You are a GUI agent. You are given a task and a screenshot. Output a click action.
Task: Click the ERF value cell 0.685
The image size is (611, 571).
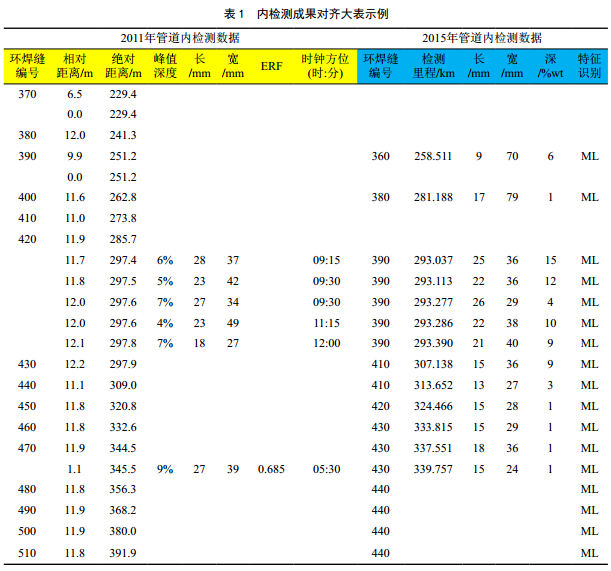coord(271,469)
